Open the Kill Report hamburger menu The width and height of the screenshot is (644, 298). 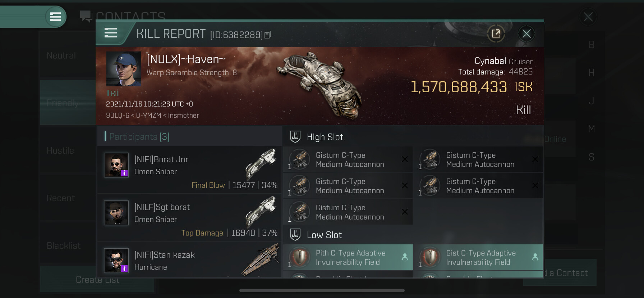[111, 33]
